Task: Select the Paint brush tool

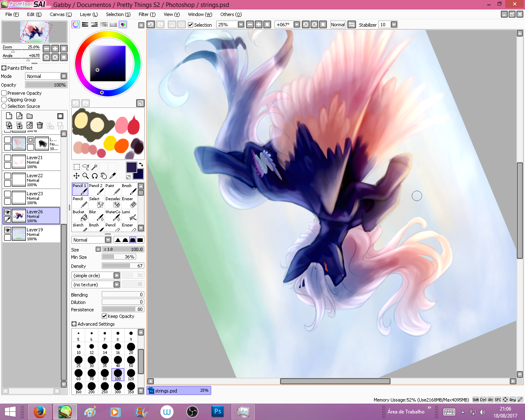Action: click(113, 189)
